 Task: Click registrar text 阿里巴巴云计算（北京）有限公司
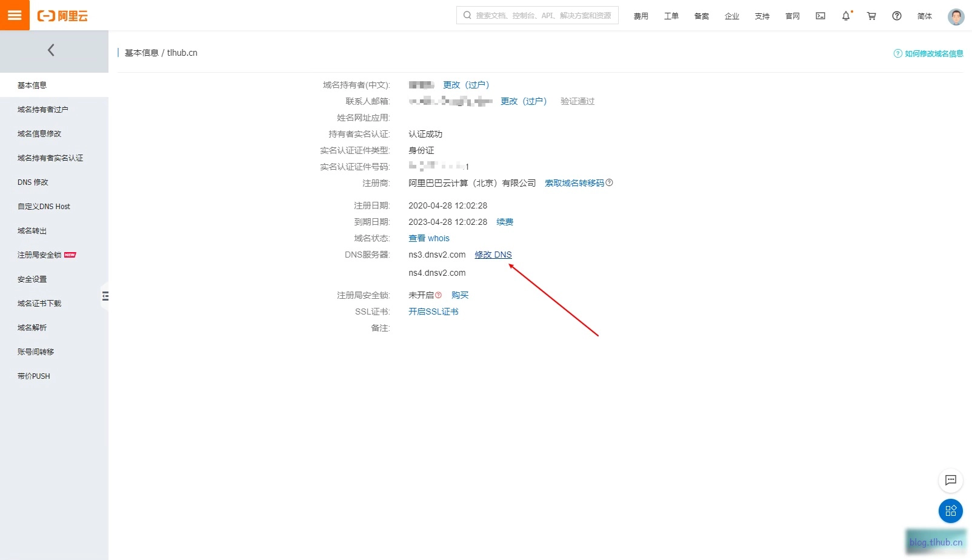coord(472,182)
